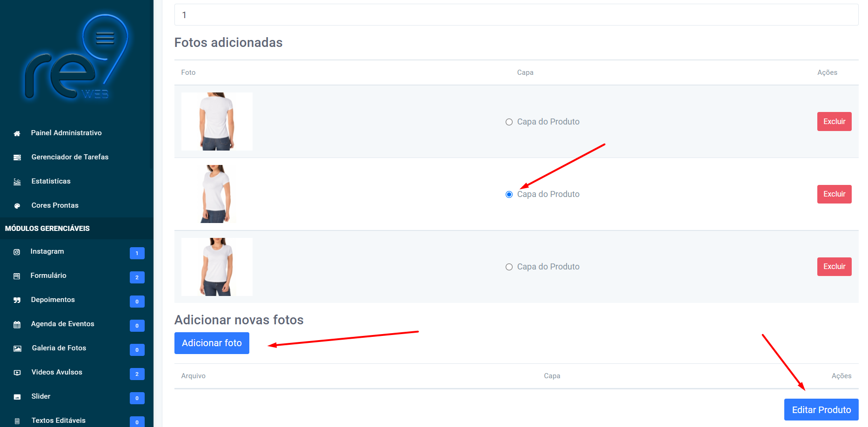Click the home icon beside Painel Administrativo
The image size is (868, 427).
[17, 133]
